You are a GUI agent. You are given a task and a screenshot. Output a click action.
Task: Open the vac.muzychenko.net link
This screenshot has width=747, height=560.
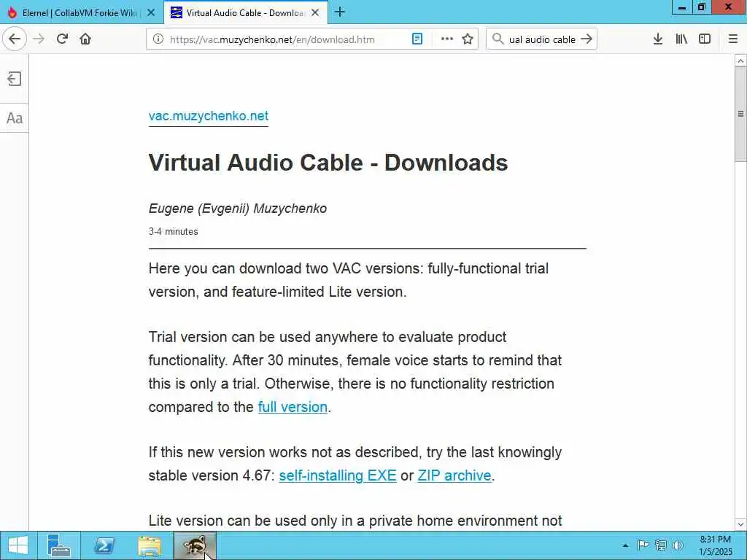pos(208,116)
